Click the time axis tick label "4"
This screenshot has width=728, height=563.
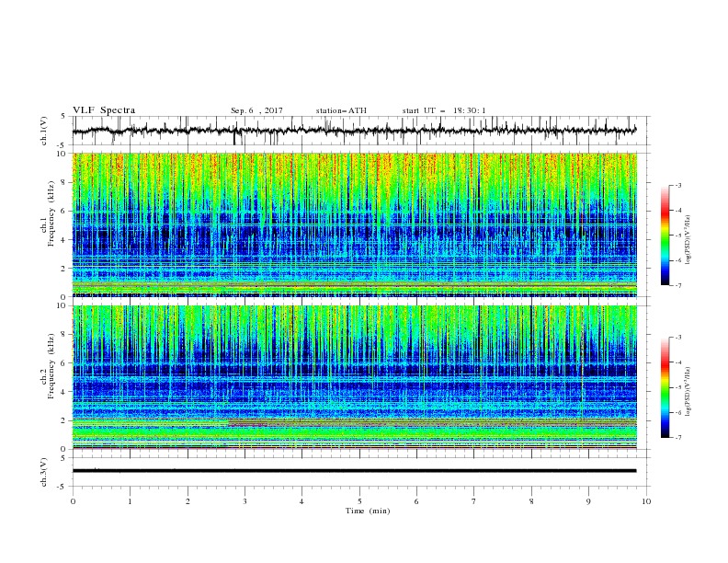[301, 501]
